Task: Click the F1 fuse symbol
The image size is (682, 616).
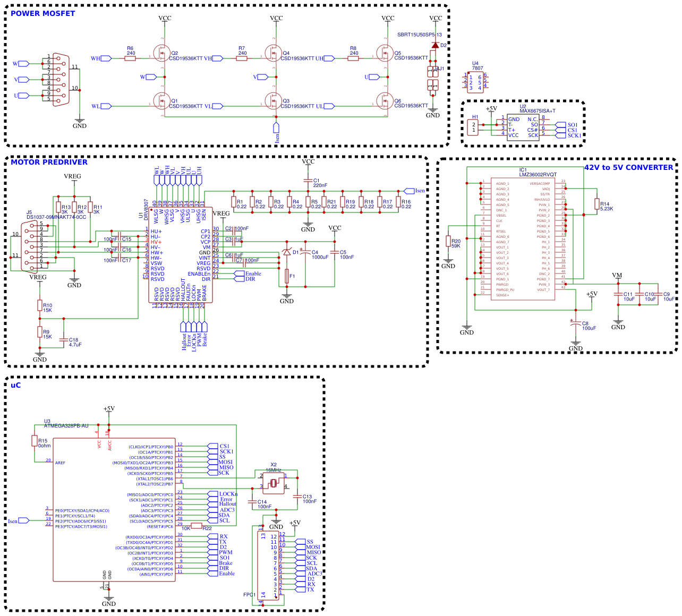Action: point(287,276)
